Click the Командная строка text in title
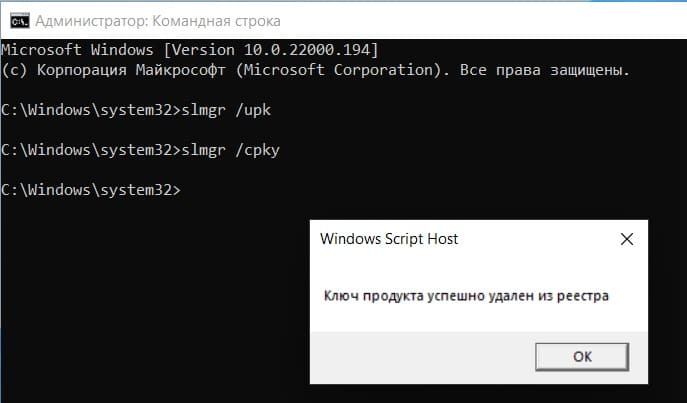This screenshot has width=687, height=403. pos(216,21)
